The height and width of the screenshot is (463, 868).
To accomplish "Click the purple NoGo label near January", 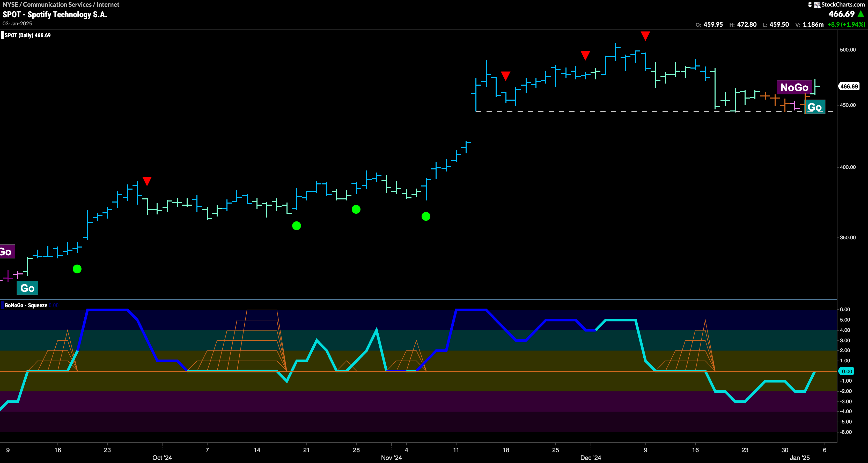I will point(794,87).
